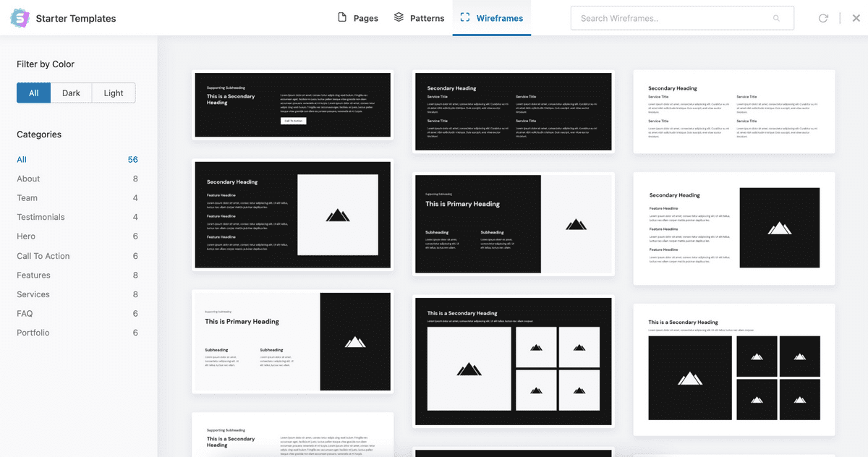The image size is (868, 457).
Task: Click the refresh templates icon
Action: click(823, 18)
